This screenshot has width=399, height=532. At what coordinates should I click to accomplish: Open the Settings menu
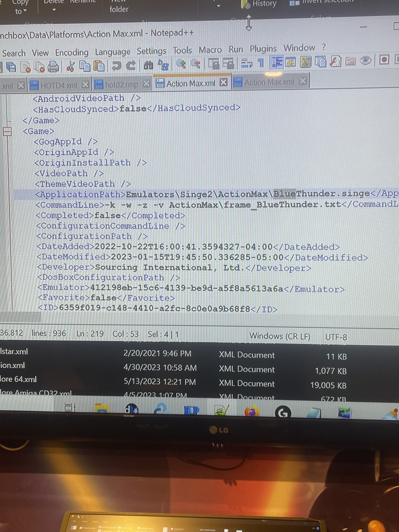pos(151,51)
